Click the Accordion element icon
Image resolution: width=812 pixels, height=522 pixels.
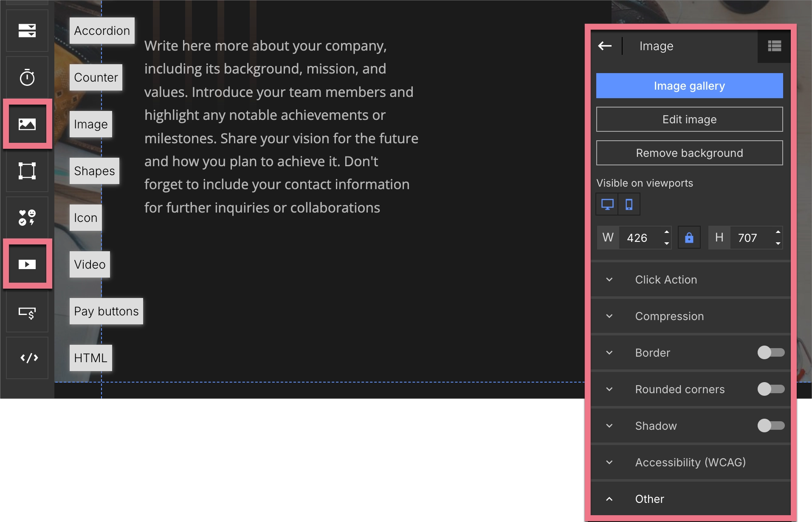click(27, 30)
